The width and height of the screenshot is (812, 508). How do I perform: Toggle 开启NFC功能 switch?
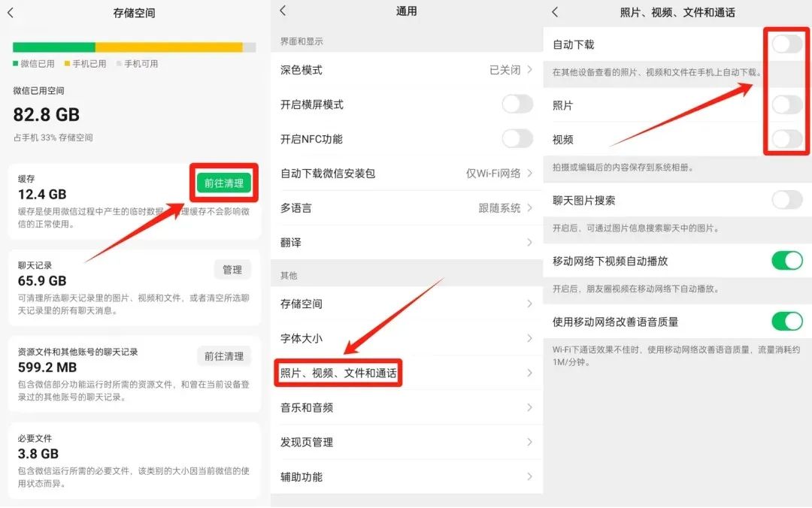(517, 139)
